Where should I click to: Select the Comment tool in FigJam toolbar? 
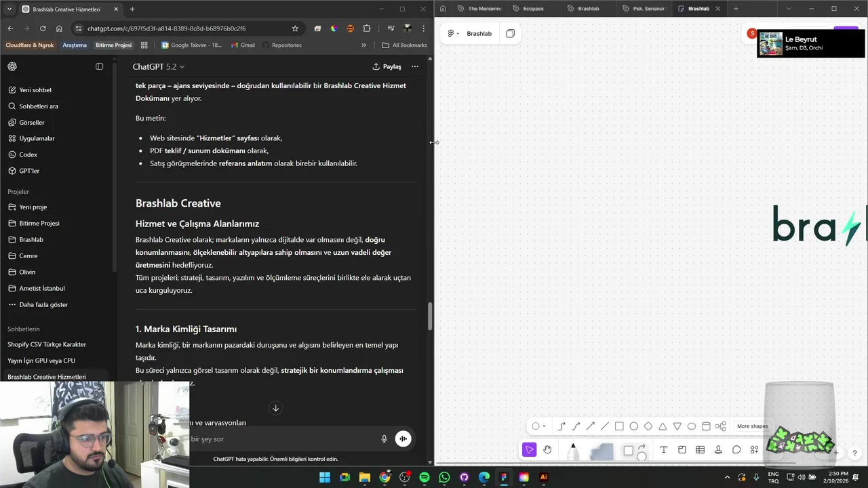pos(736,450)
